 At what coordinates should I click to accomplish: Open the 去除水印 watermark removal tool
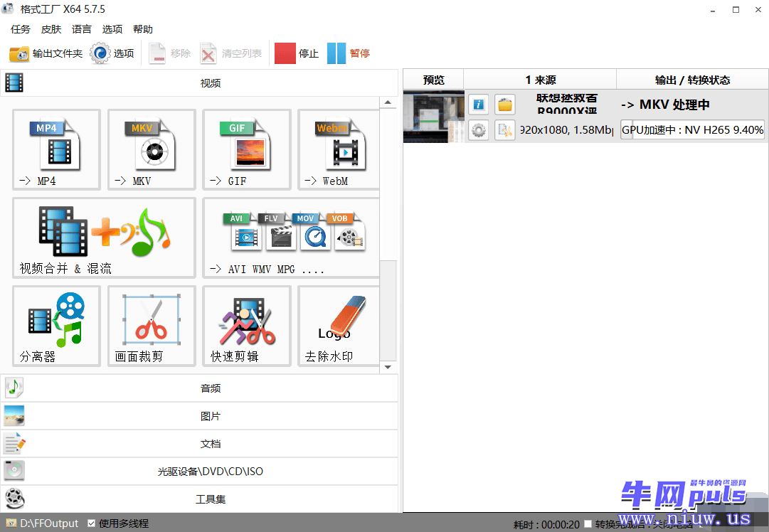click(x=339, y=326)
